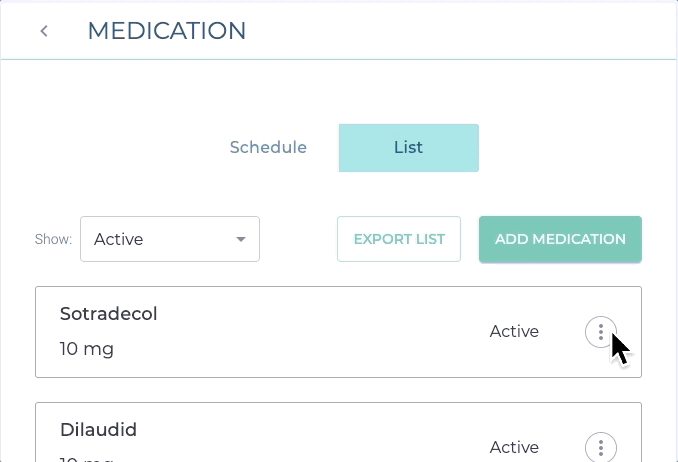Open the Show filter combo box
The image size is (678, 462).
point(170,239)
